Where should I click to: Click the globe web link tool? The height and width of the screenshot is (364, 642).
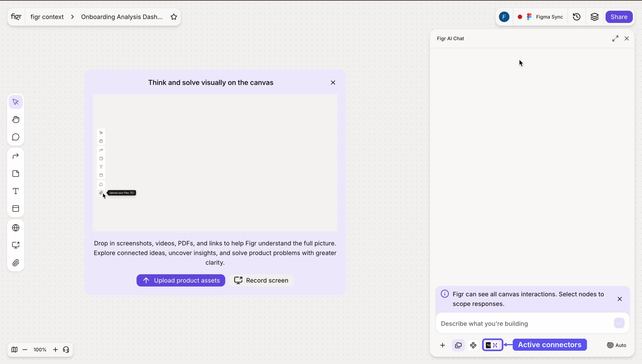coord(16,228)
